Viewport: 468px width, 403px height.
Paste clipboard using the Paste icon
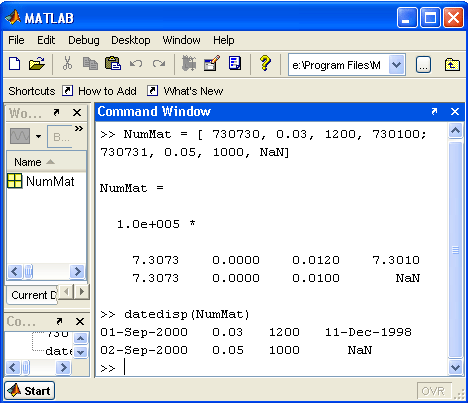(x=113, y=63)
